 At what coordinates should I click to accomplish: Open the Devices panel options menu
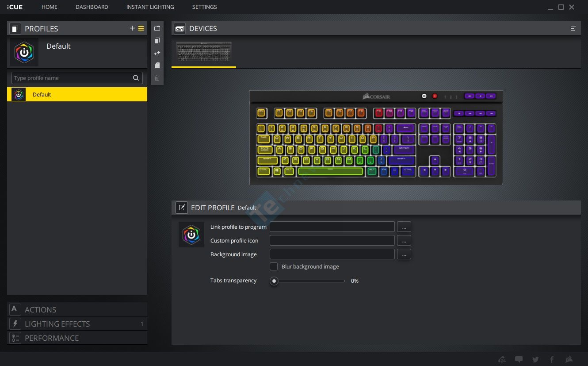[573, 29]
